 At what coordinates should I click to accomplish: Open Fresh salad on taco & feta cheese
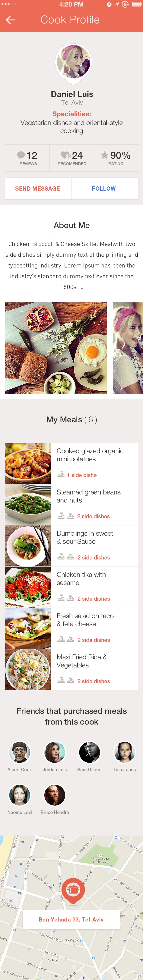pyautogui.click(x=71, y=628)
